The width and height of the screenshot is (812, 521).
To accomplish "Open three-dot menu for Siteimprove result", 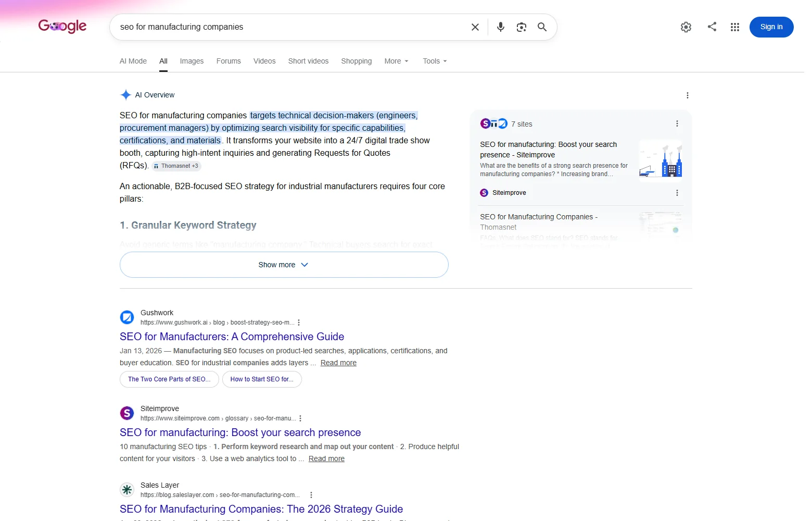I will point(300,418).
